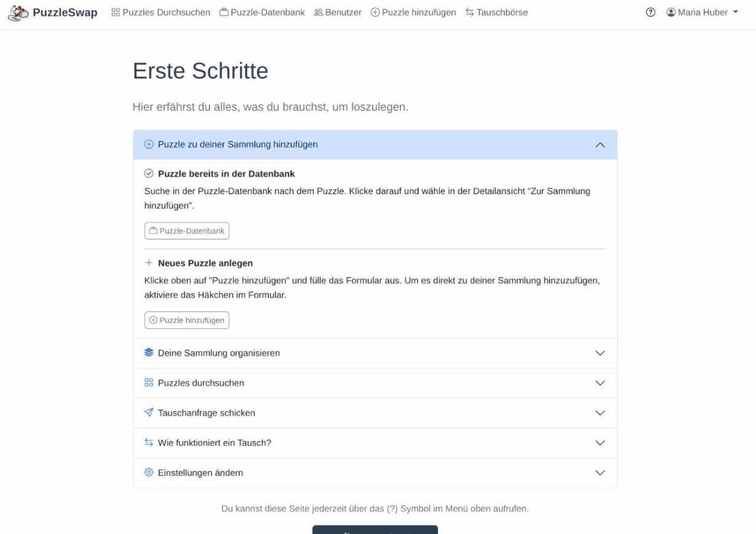Open Benutzer in the navigation bar
Viewport: 756px width, 534px height.
click(338, 12)
